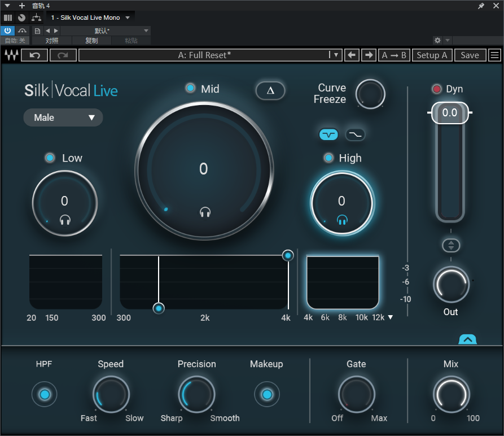Collapse the advanced panel with chevron tab
The image size is (504, 436).
[x=468, y=339]
